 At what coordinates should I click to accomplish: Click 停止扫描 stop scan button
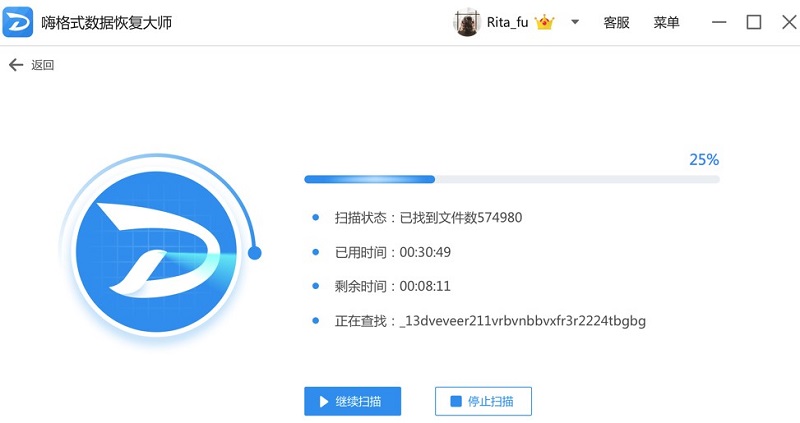[483, 401]
